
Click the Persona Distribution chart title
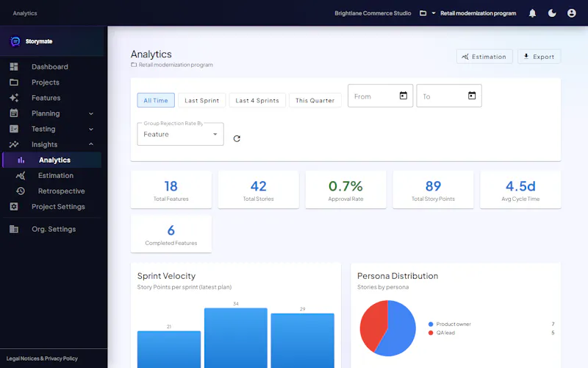pos(398,276)
